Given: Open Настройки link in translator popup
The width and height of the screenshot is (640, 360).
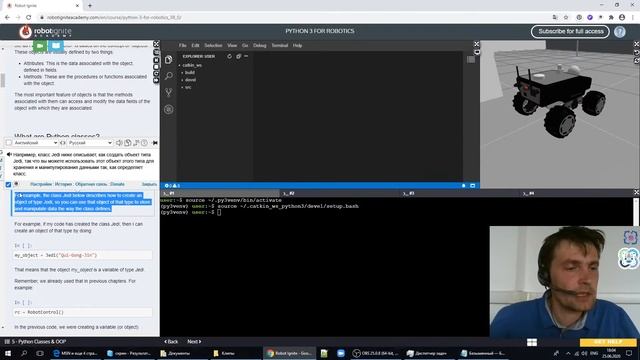Looking at the screenshot, I should point(41,184).
